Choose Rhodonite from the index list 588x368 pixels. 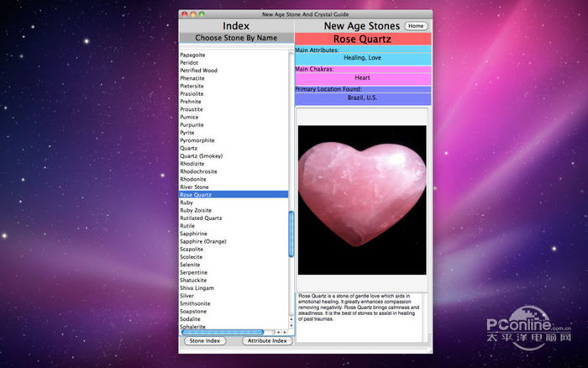[192, 179]
